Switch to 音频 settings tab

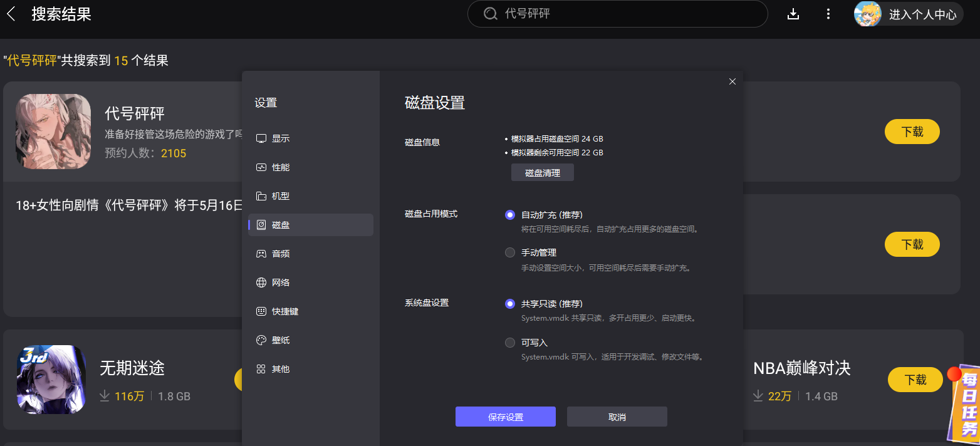(x=311, y=254)
